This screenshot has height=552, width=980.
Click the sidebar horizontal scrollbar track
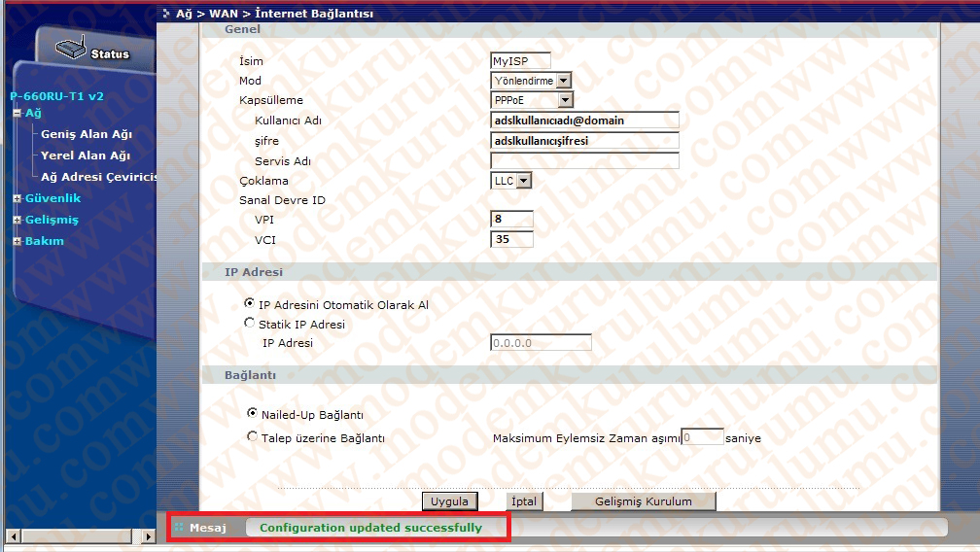[80, 535]
